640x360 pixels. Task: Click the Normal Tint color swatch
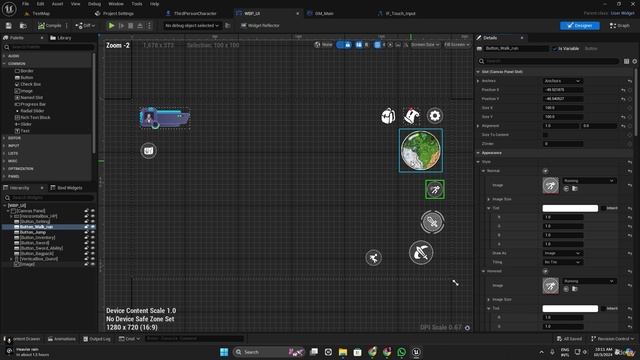(570, 209)
